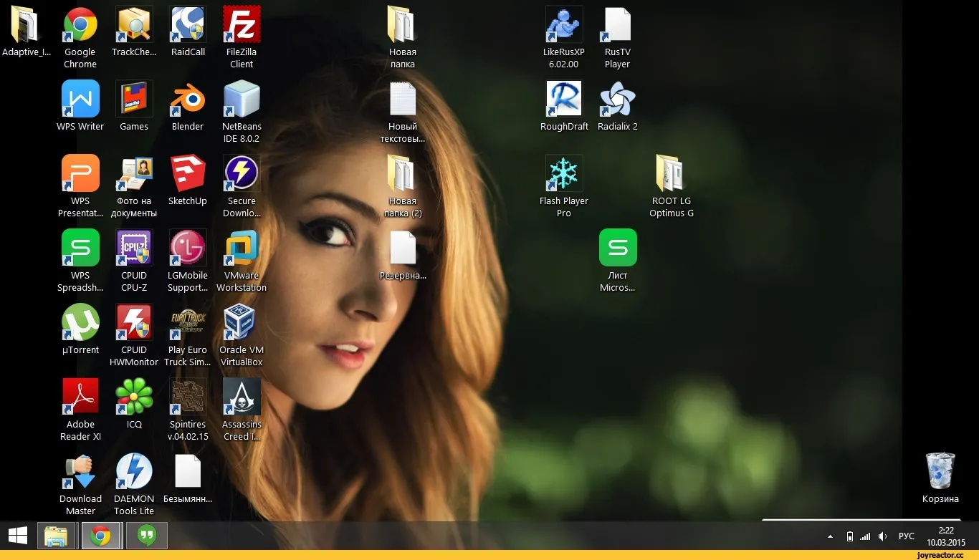Select the ICQ flower icon
Viewport: 979px width, 560px height.
coord(134,397)
